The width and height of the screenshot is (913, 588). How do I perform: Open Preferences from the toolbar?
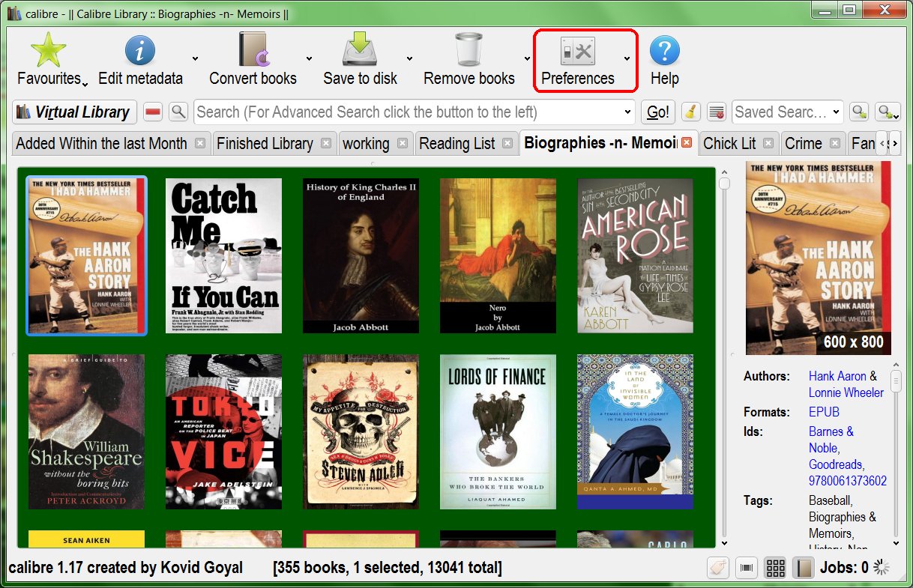click(x=578, y=59)
